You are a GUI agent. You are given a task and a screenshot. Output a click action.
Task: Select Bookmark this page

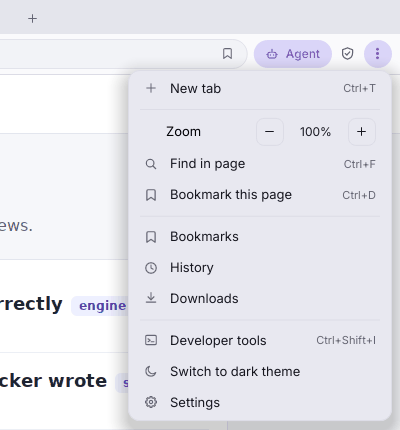[260, 195]
